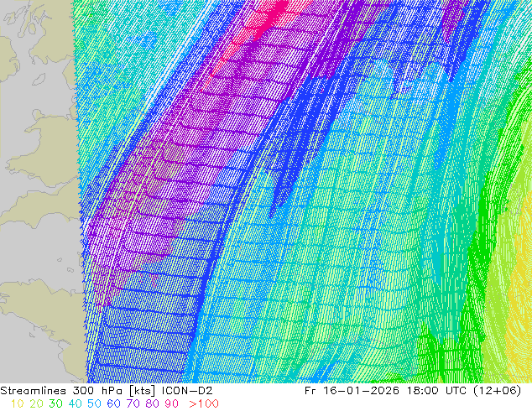Select the red '>100' legend entry
This screenshot has width=532, height=411.
point(204,403)
